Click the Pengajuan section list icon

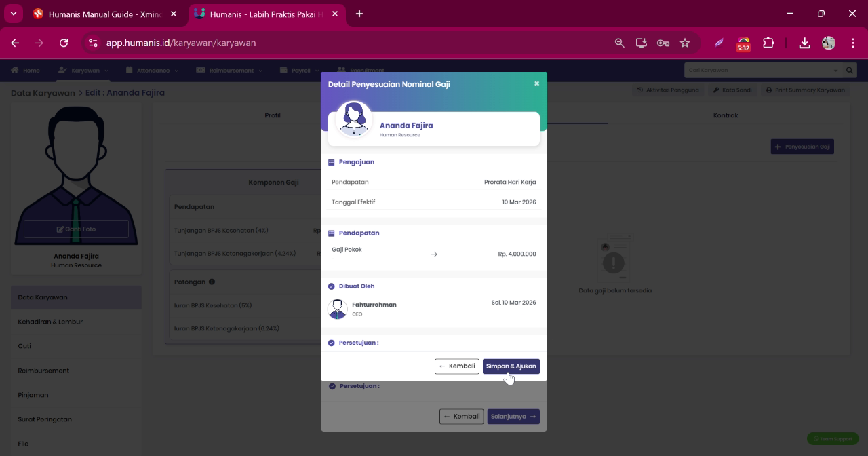[x=332, y=162]
